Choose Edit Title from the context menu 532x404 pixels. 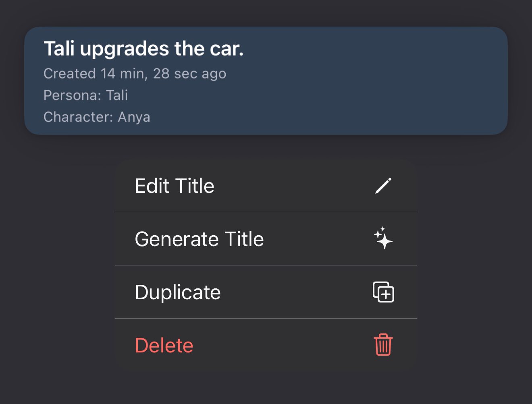pyautogui.click(x=266, y=186)
